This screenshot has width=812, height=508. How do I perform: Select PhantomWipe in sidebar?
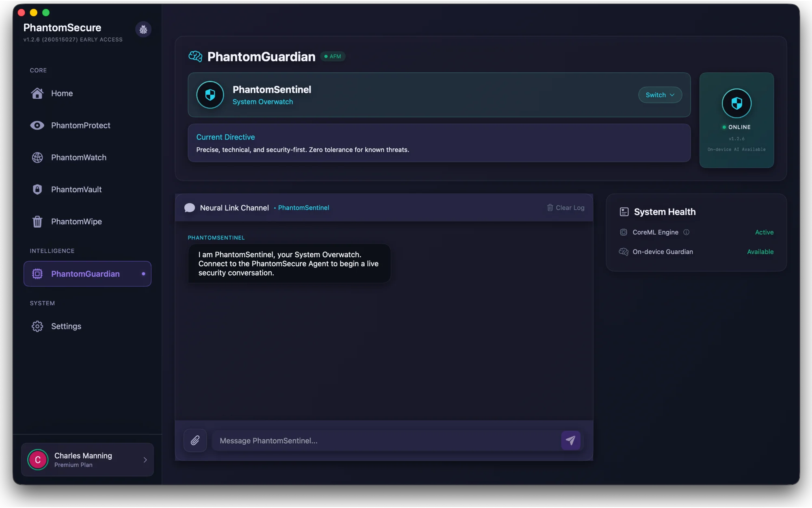coord(87,222)
